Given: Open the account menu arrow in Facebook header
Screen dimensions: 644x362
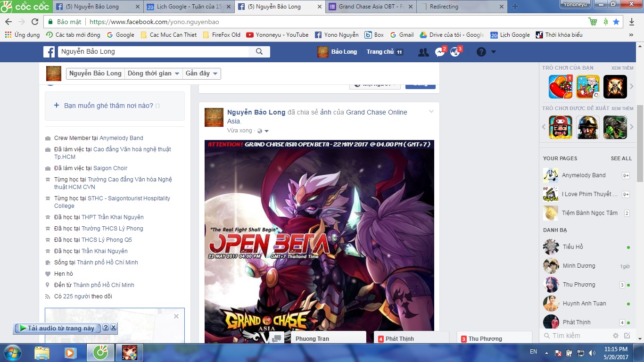Looking at the screenshot, I should pyautogui.click(x=494, y=52).
